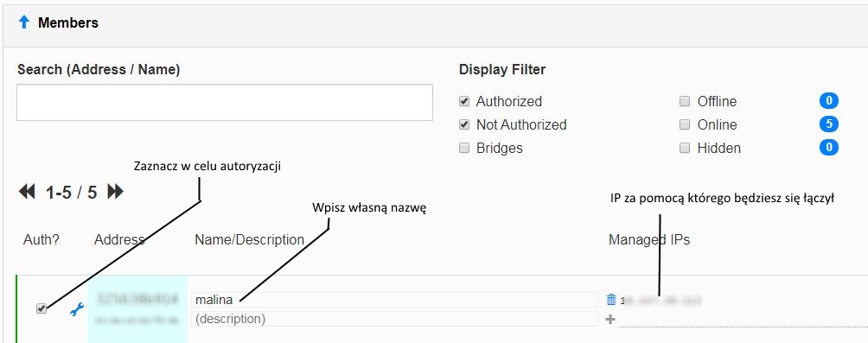Enable the Hidden display filter
This screenshot has width=868, height=343.
coord(685,148)
